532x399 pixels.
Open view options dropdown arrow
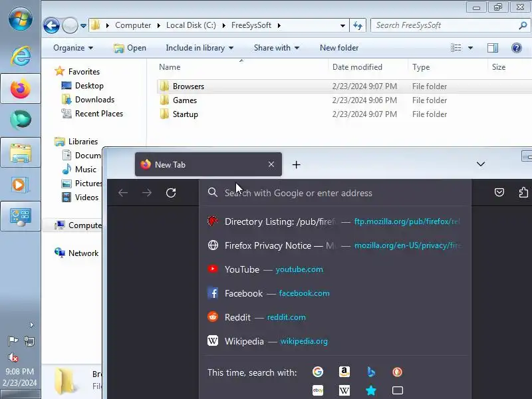click(471, 48)
